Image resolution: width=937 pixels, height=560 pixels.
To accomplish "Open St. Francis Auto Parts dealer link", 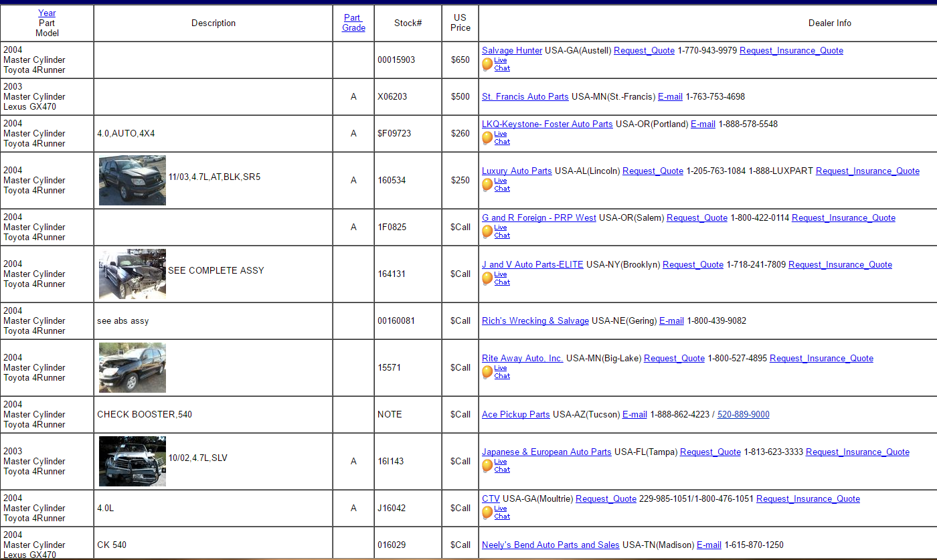I will (x=525, y=97).
